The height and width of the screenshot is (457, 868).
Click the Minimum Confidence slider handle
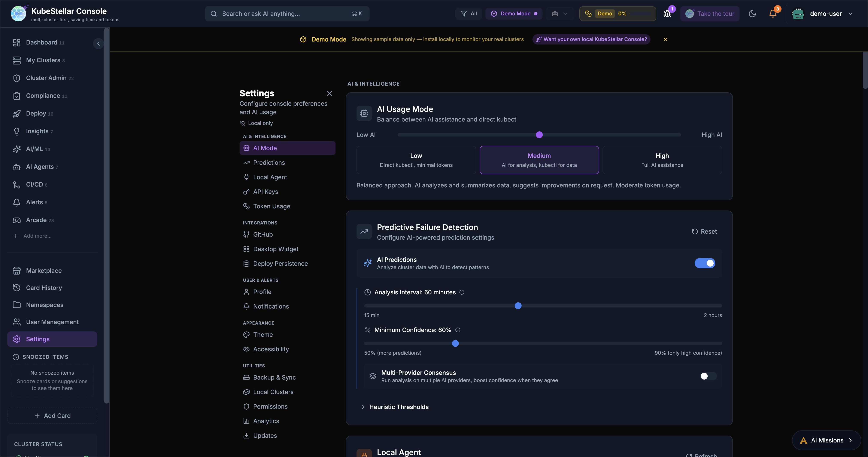click(x=455, y=344)
